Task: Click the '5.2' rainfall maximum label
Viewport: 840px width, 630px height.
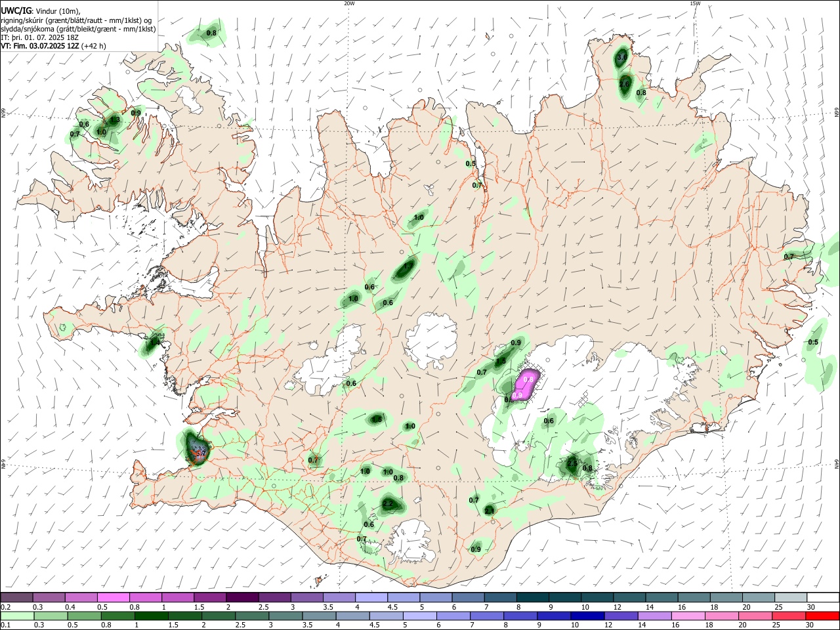Action: [x=201, y=452]
